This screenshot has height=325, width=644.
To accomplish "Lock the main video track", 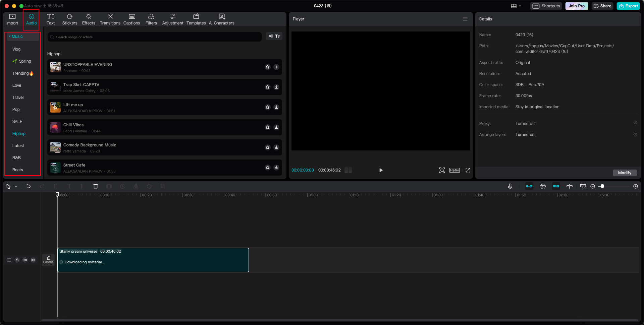I will coord(17,260).
